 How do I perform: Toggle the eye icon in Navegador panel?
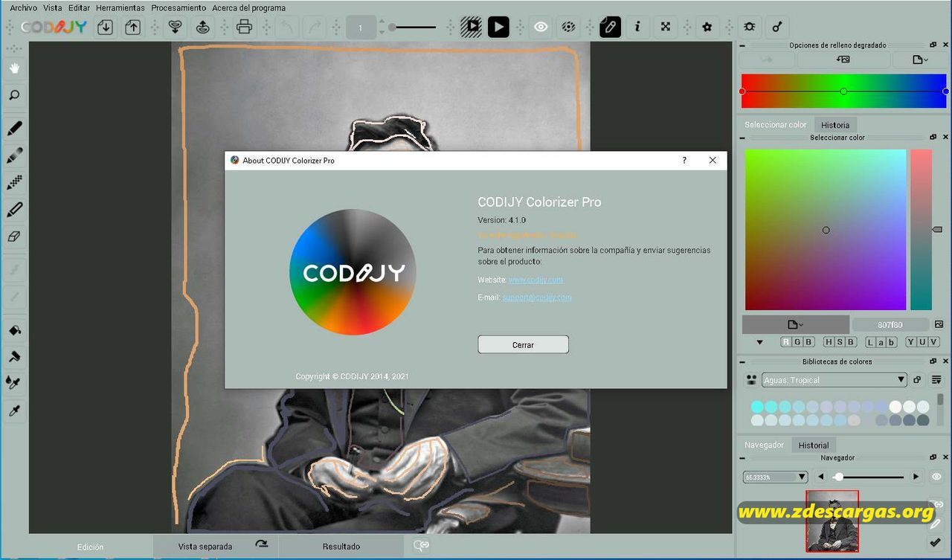(x=936, y=477)
